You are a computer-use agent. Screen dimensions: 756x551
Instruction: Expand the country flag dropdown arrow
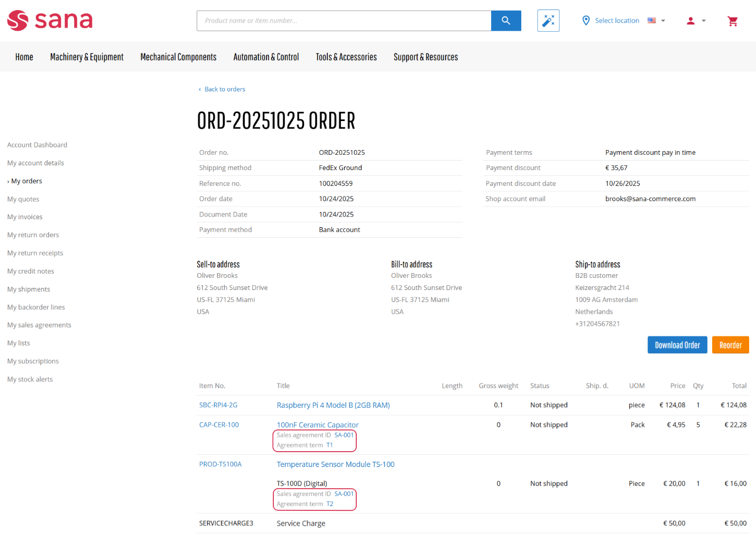[663, 21]
